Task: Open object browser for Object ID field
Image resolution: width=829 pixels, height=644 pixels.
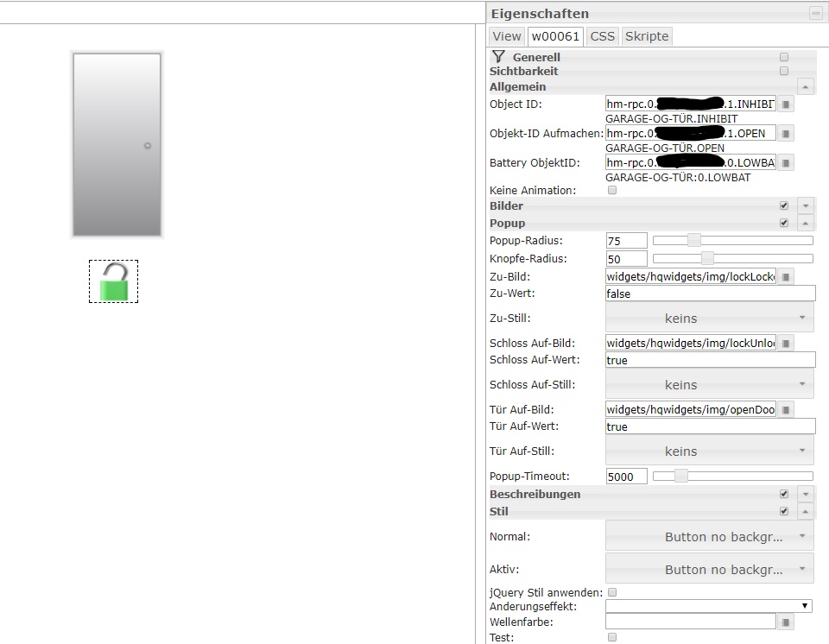Action: pyautogui.click(x=785, y=104)
